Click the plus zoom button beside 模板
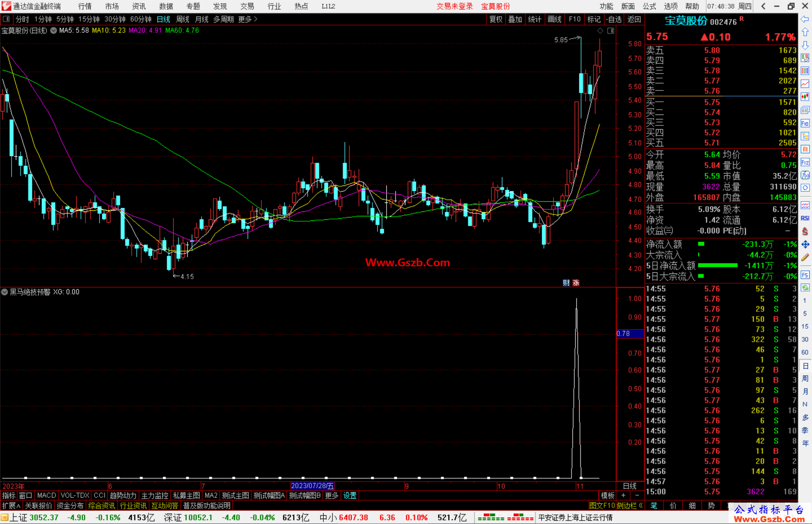 point(623,495)
